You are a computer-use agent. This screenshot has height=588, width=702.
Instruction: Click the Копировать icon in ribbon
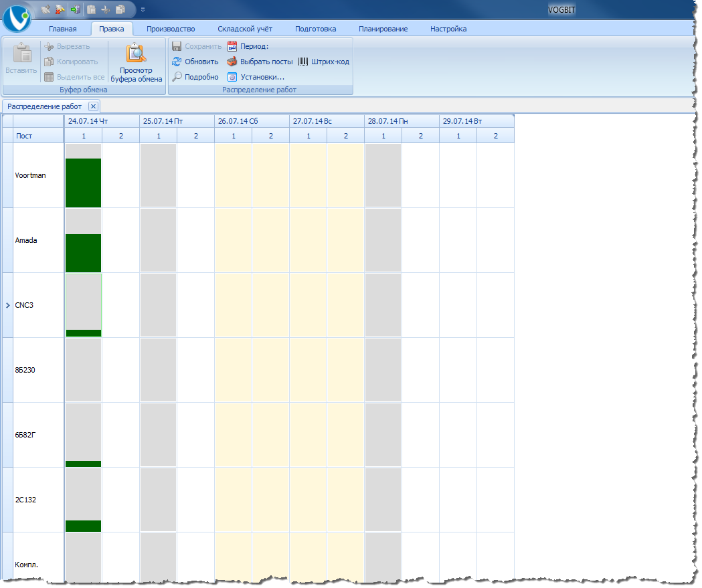(49, 62)
